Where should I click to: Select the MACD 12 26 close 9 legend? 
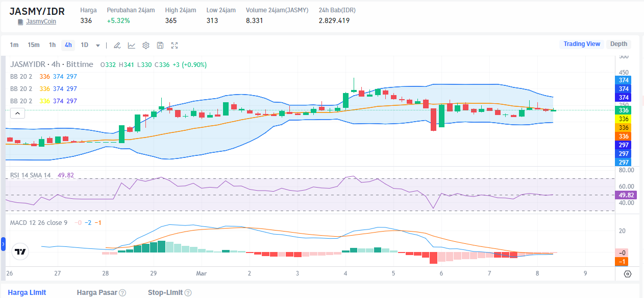click(x=39, y=222)
